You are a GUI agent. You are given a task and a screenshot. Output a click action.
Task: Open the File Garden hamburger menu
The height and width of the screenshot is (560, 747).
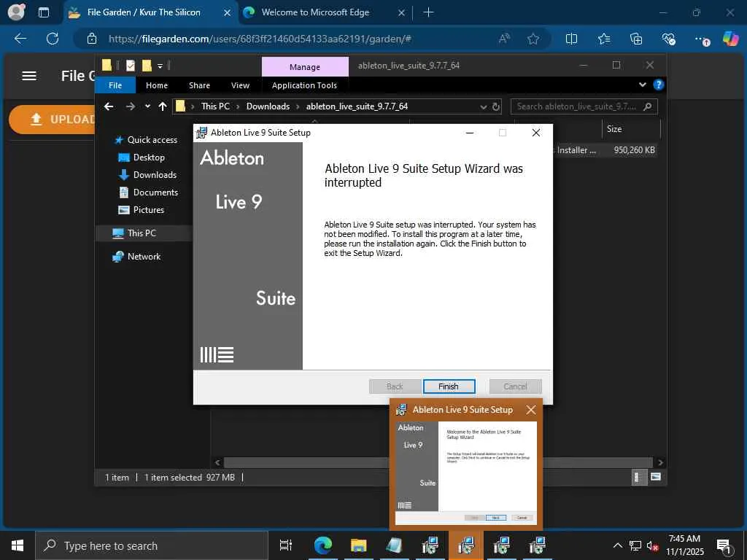(29, 76)
